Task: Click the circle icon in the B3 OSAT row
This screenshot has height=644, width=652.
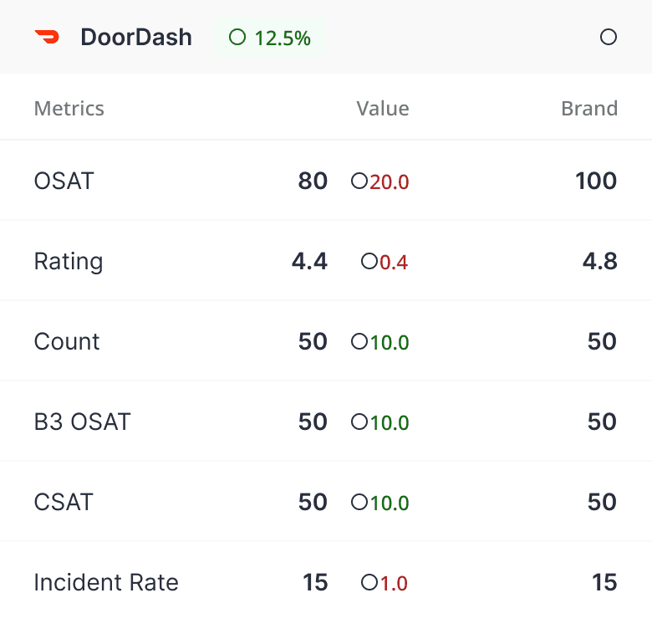Action: coord(359,422)
